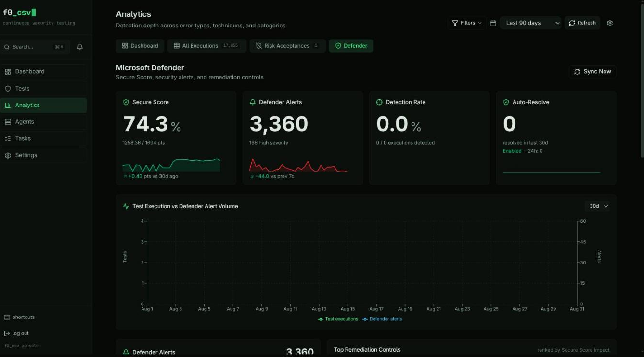Switch to the Dashboard tab
The image size is (644, 357).
click(140, 46)
